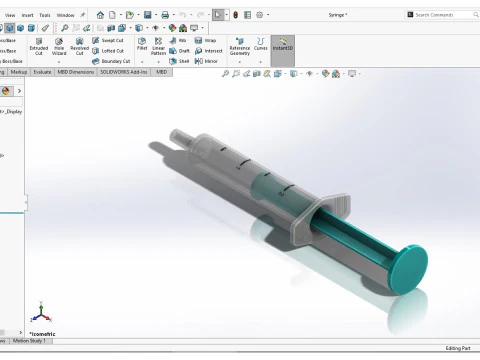Open Reference Geometry tool
The image size is (480, 360).
pos(240,46)
